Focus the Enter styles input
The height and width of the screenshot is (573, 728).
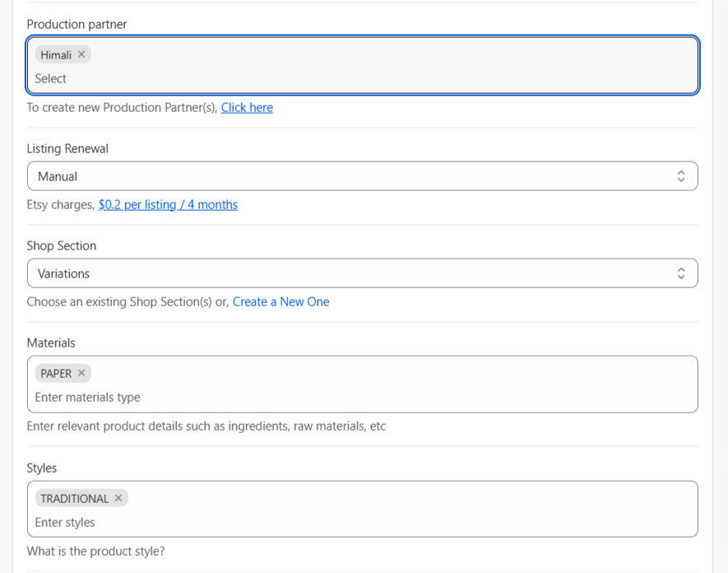pyautogui.click(x=362, y=522)
